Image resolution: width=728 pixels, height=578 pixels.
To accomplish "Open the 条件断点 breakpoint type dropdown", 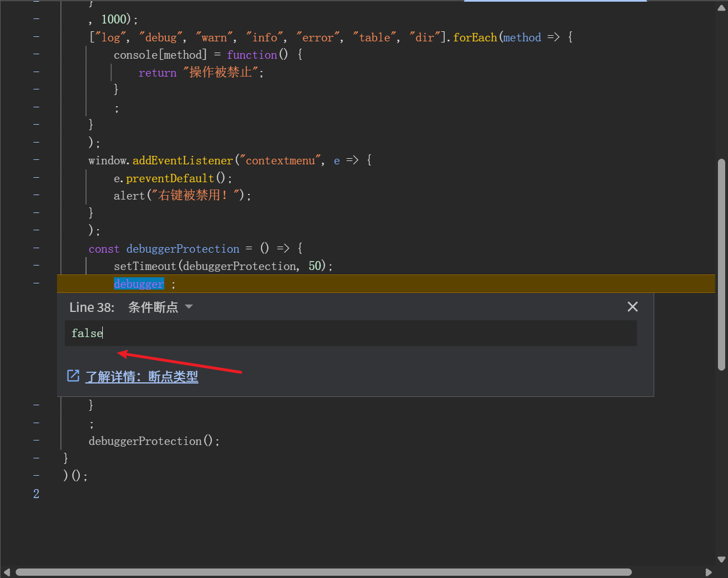I will point(154,307).
